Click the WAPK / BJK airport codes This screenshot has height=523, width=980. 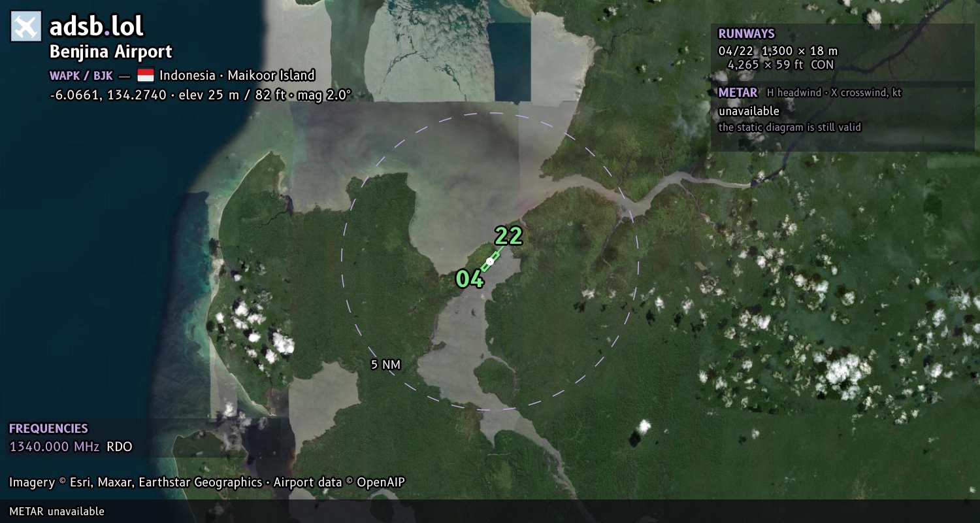pos(81,75)
